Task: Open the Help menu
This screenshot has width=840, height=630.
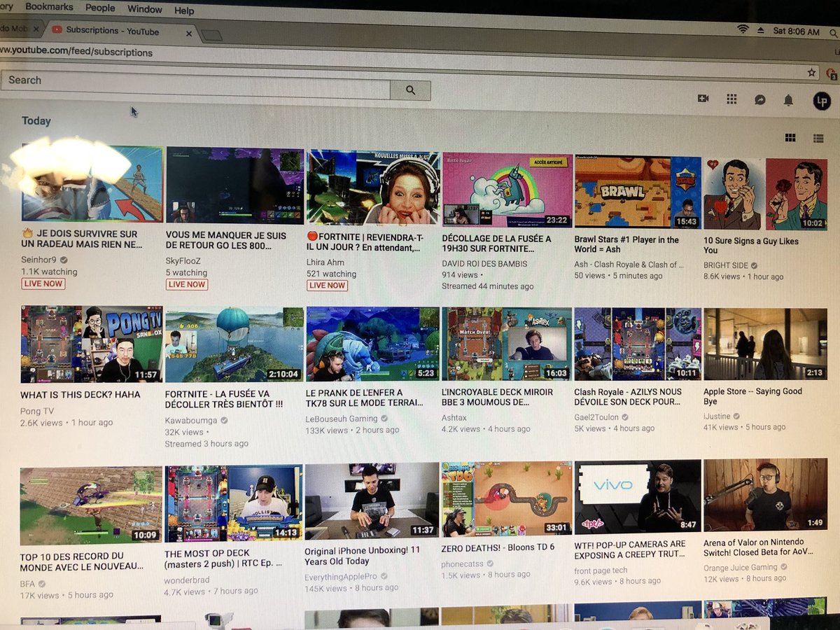Action: point(184,10)
